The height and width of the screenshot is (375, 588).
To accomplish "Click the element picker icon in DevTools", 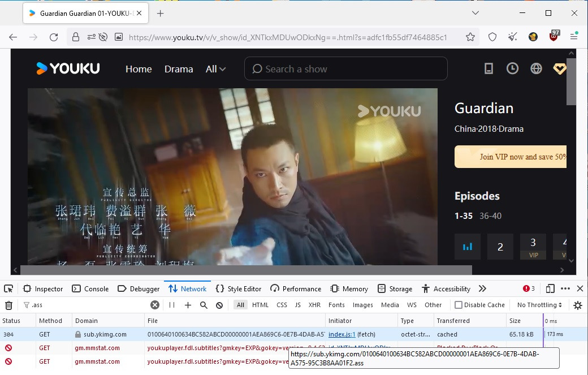I will click(x=8, y=288).
